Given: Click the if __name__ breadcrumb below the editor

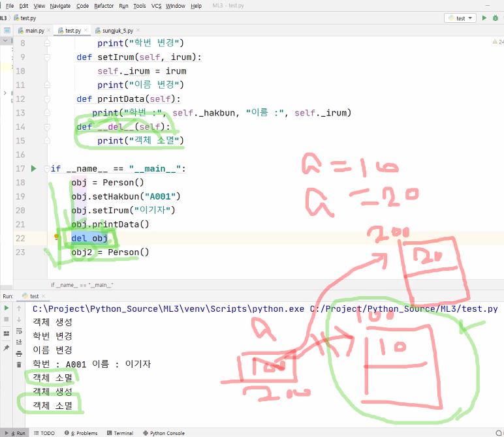Looking at the screenshot, I should tap(82, 285).
